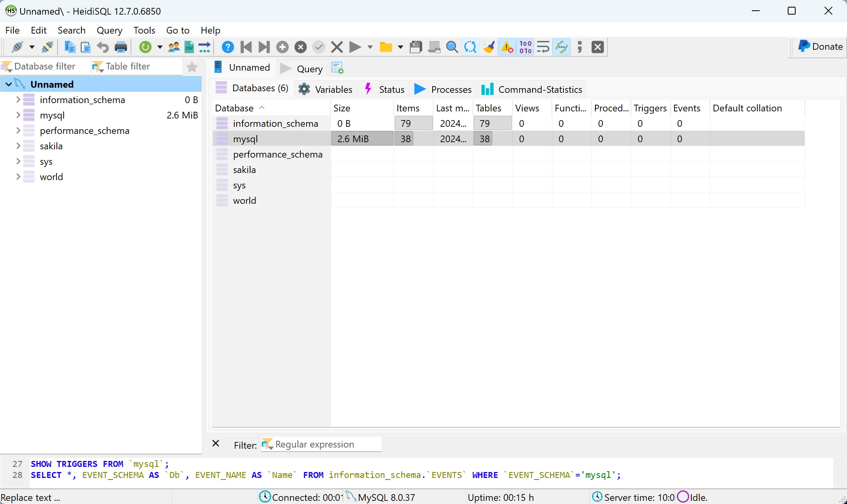The width and height of the screenshot is (847, 504).
Task: Open the File menu
Action: tap(12, 30)
